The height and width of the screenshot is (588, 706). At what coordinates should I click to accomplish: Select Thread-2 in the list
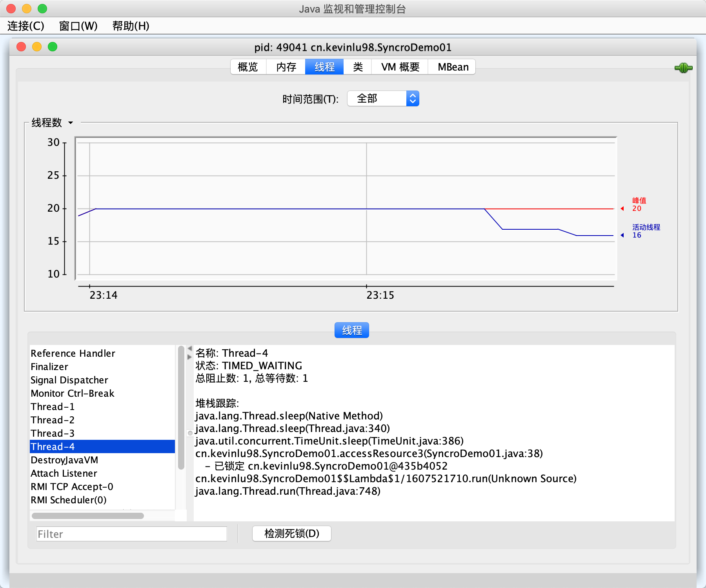click(102, 420)
